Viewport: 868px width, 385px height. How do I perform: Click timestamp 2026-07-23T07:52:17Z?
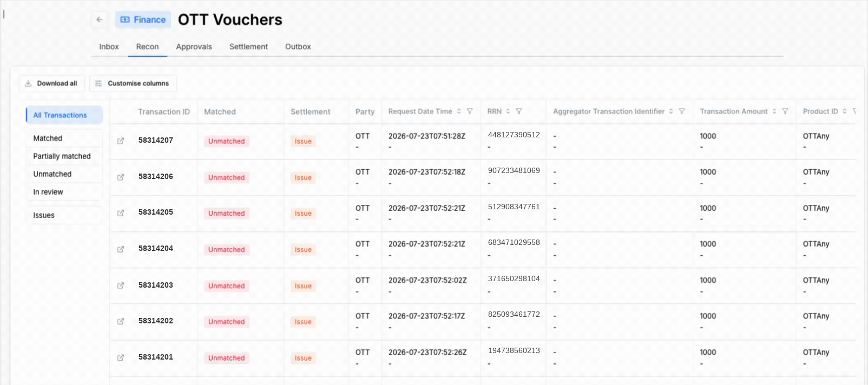click(x=427, y=316)
